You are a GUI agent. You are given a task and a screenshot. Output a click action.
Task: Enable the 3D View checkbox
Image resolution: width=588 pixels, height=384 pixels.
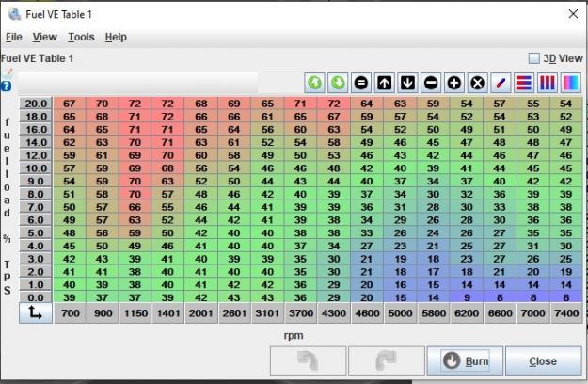tap(534, 58)
